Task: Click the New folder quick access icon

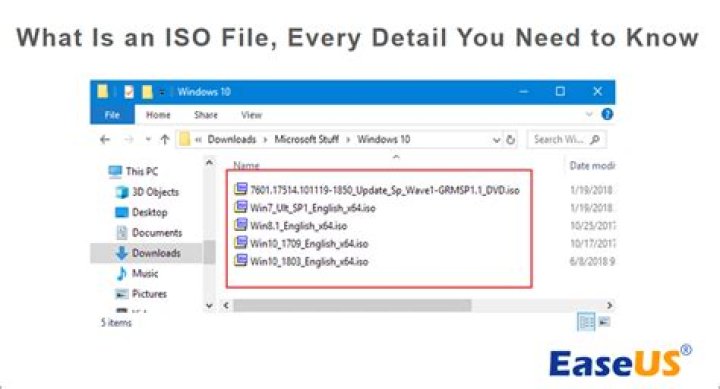Action: coord(147,92)
